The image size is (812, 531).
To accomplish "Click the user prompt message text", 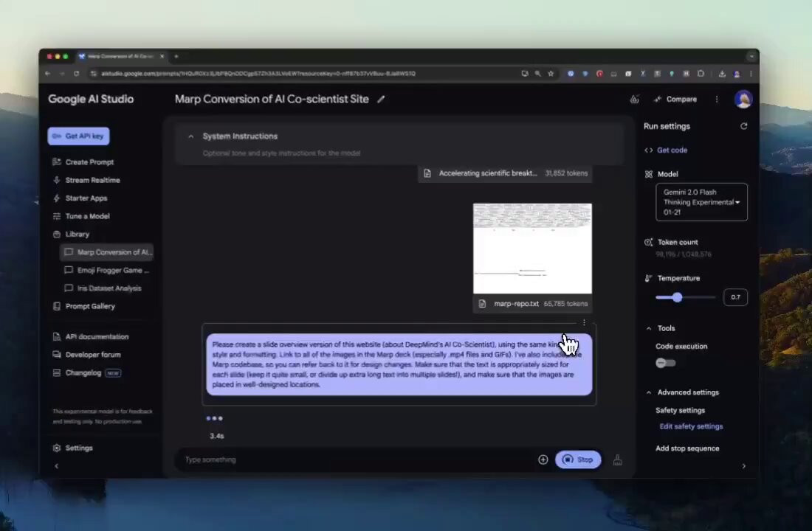I will [x=399, y=364].
